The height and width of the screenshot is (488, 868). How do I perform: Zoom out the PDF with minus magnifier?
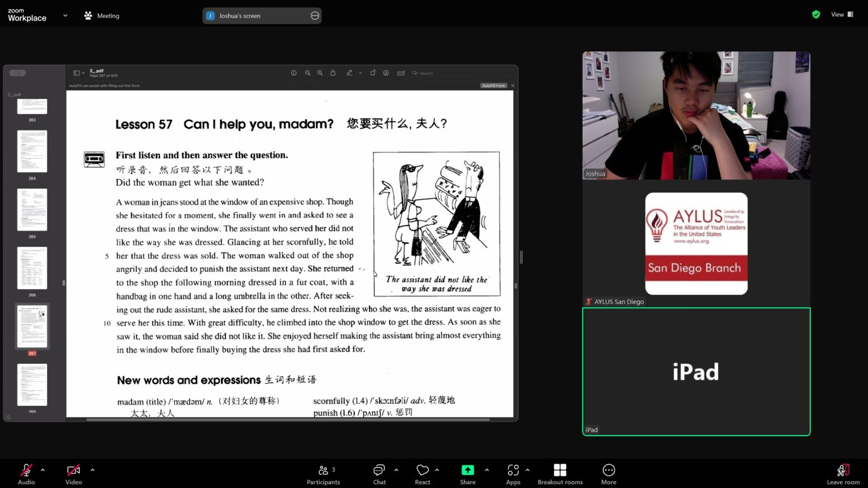(308, 73)
